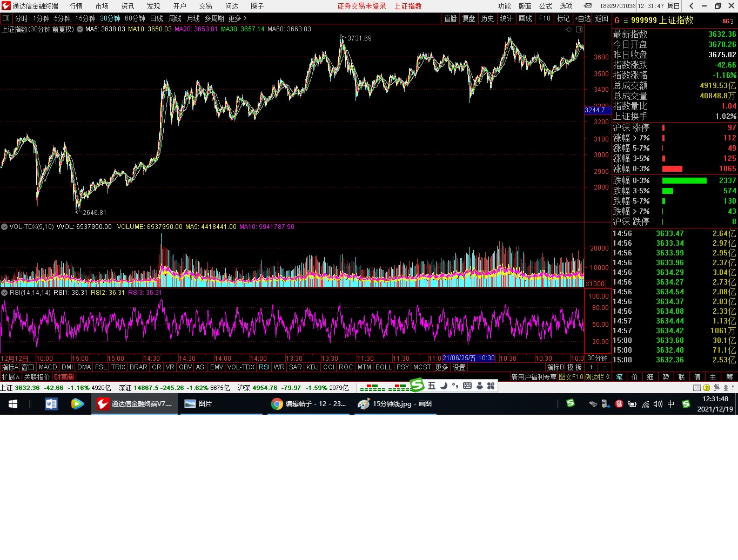Switch to Chrome 编辑帖子 taskbar window
The height and width of the screenshot is (560, 738).
pyautogui.click(x=309, y=404)
